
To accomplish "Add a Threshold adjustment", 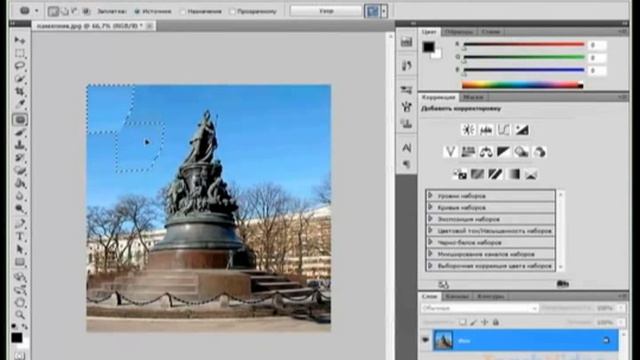I will (496, 175).
